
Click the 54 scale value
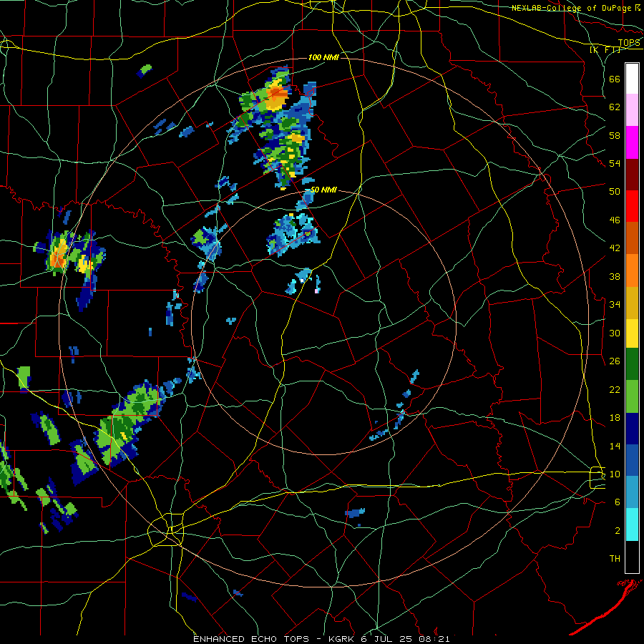pos(615,163)
